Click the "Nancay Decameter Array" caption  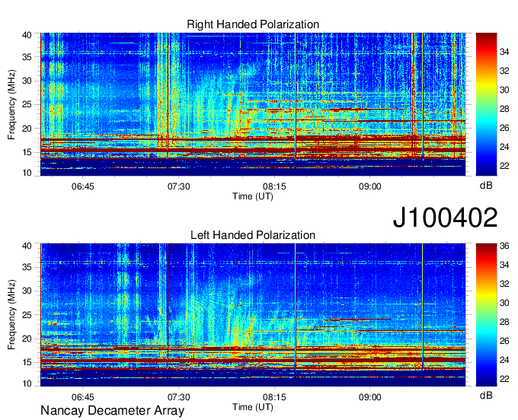(112, 411)
